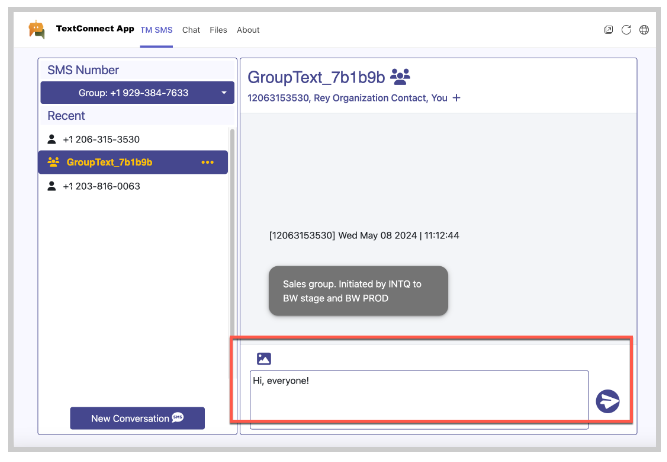Open the +1 203-816-0063 conversation

click(100, 186)
